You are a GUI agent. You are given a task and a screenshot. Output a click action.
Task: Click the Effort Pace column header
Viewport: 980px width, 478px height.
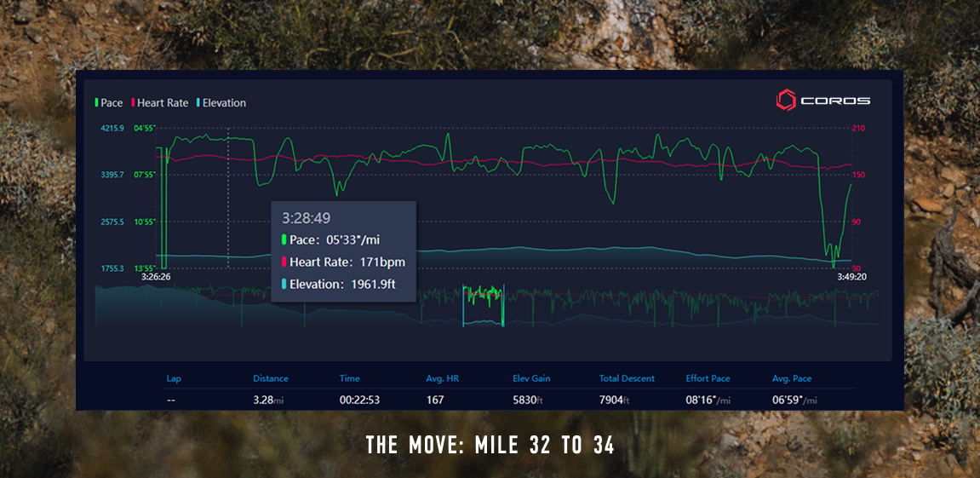pos(708,378)
